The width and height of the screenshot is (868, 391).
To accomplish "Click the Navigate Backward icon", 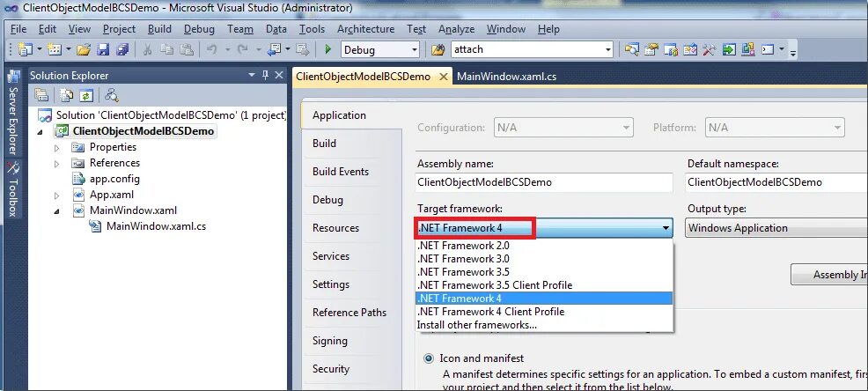I will (x=274, y=50).
